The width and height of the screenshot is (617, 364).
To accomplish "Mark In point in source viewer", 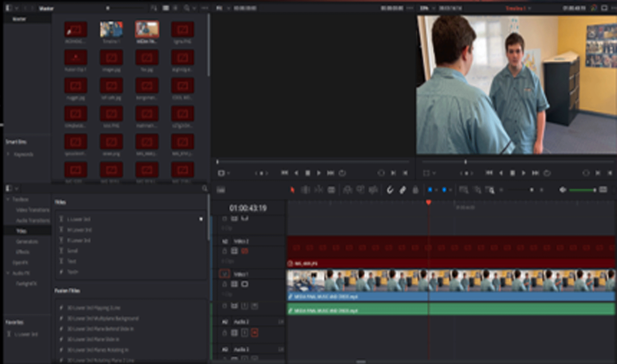I will click(x=393, y=173).
